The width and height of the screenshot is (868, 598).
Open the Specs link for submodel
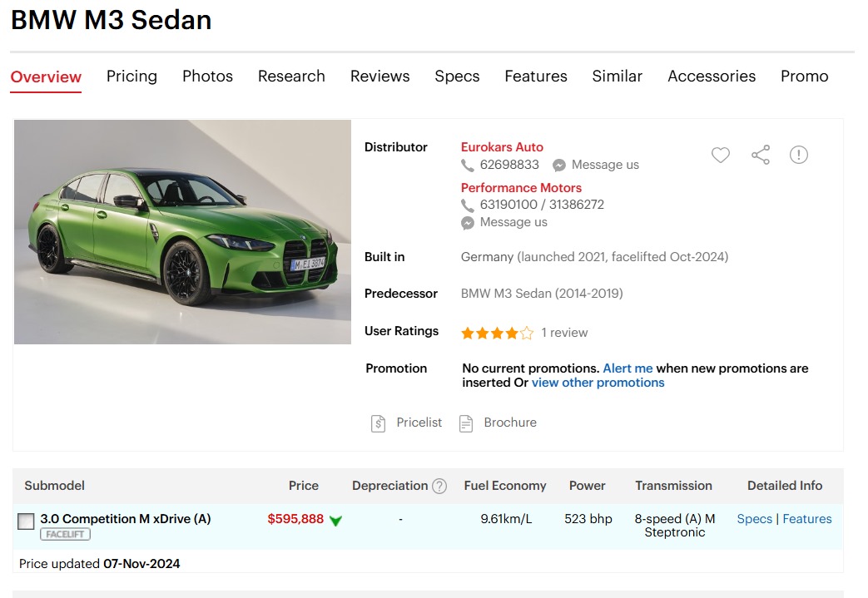[x=754, y=519]
